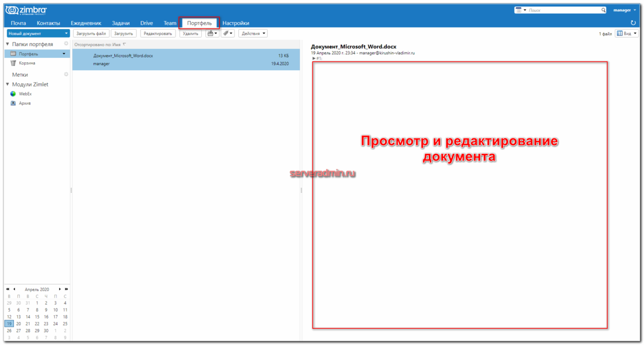Open the manager account menu
644x345 pixels.
click(625, 10)
